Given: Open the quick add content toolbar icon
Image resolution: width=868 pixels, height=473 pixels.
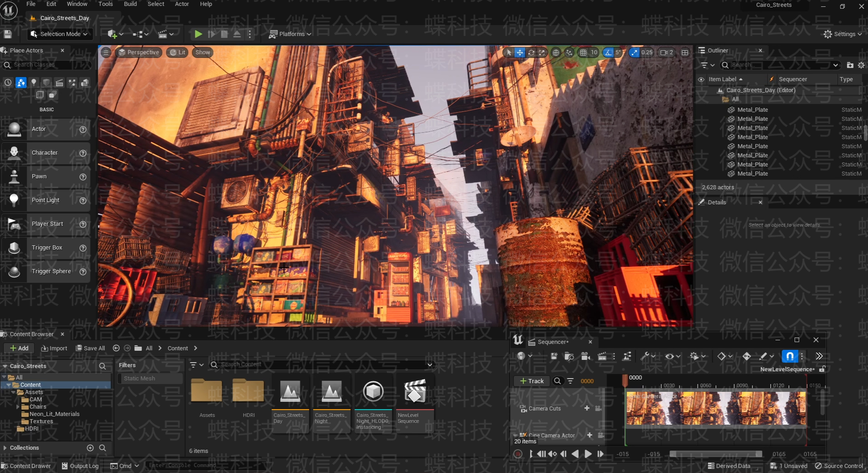Looking at the screenshot, I should pos(115,34).
